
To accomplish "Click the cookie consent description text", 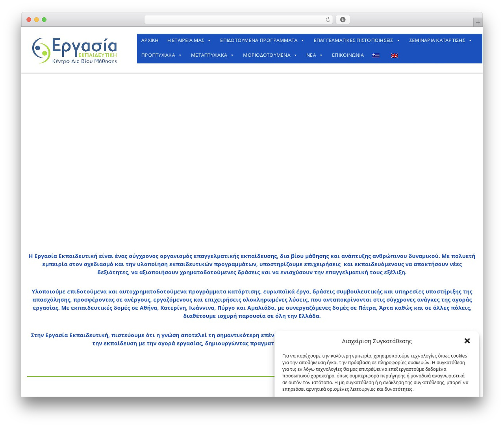I will tap(375, 372).
